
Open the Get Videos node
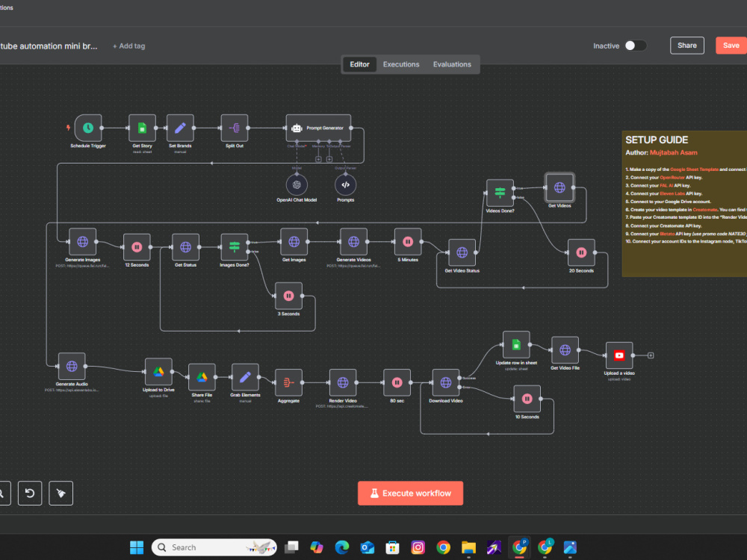(x=560, y=187)
